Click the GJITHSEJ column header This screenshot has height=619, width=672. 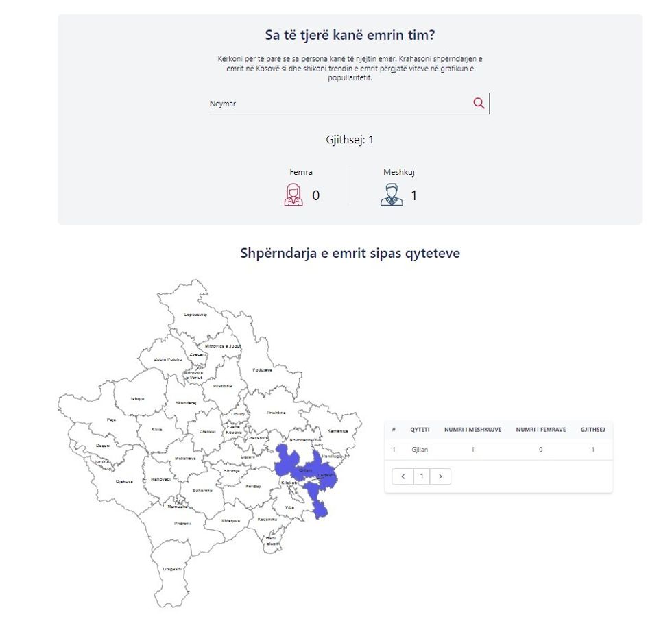pos(592,430)
